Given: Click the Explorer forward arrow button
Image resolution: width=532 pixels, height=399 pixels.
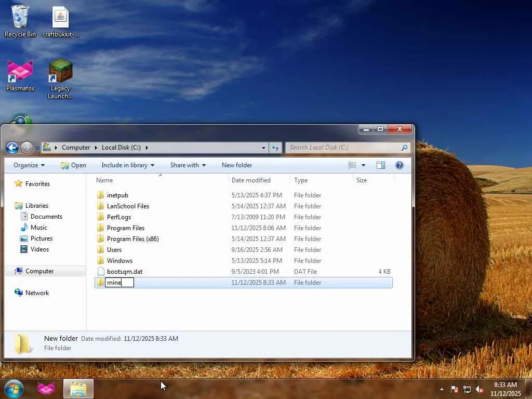Looking at the screenshot, I should (x=26, y=148).
